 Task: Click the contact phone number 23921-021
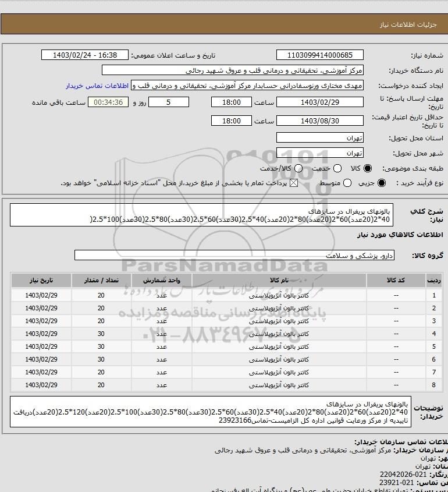(397, 483)
